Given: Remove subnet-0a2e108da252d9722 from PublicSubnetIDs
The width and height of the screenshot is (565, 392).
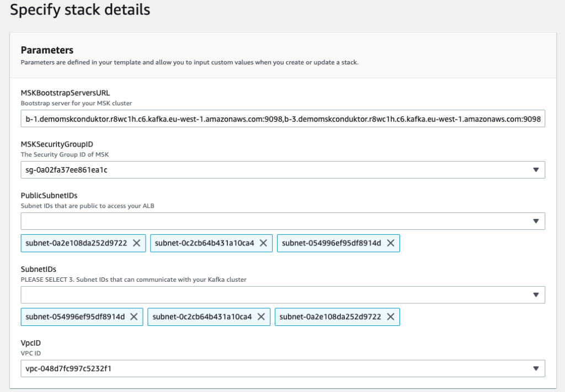Looking at the screenshot, I should pos(136,243).
